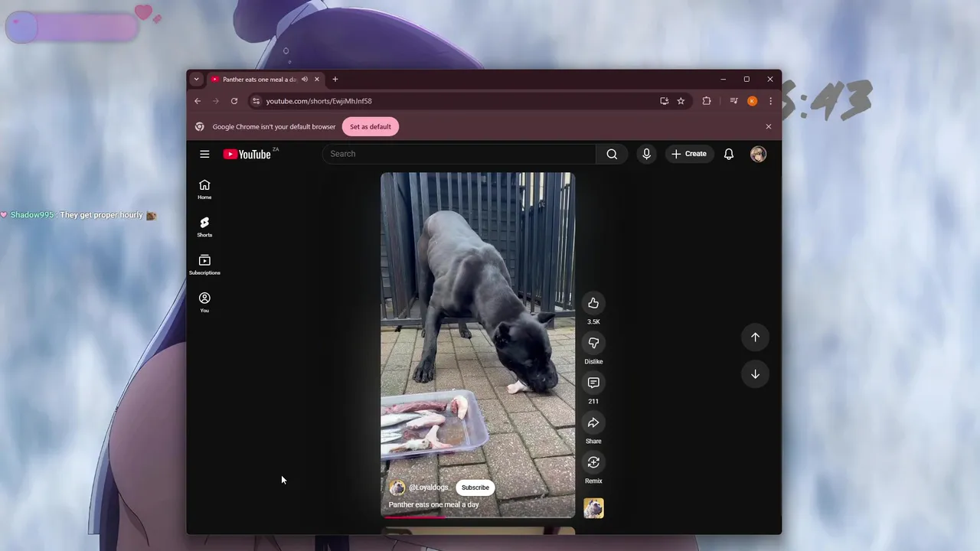Go back in Chrome
This screenshot has width=980, height=551.
point(198,101)
